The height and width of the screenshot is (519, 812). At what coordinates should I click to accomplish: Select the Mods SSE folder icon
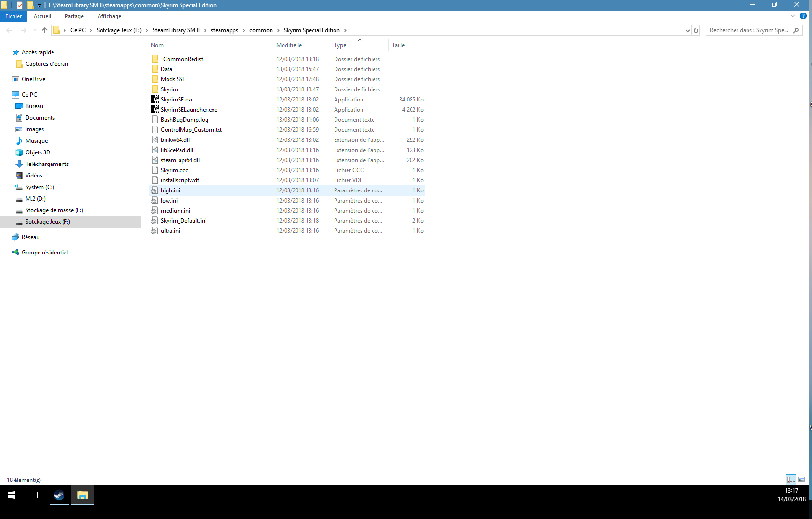pos(155,79)
